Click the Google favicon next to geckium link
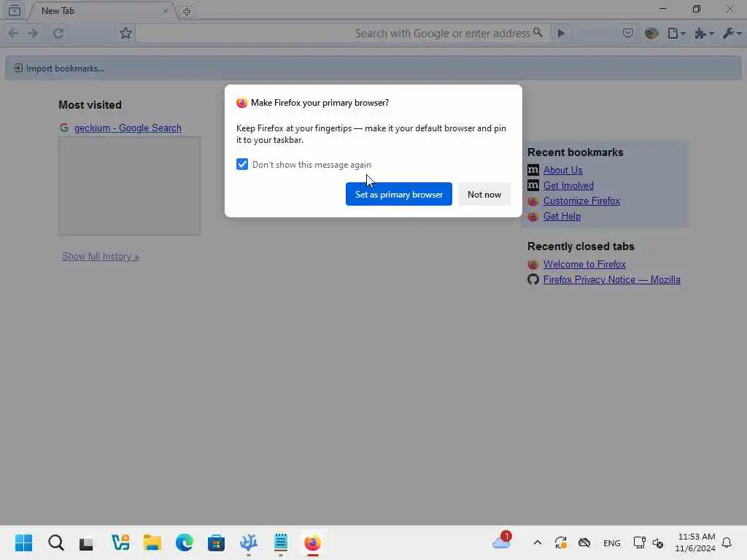The image size is (747, 560). coord(64,128)
